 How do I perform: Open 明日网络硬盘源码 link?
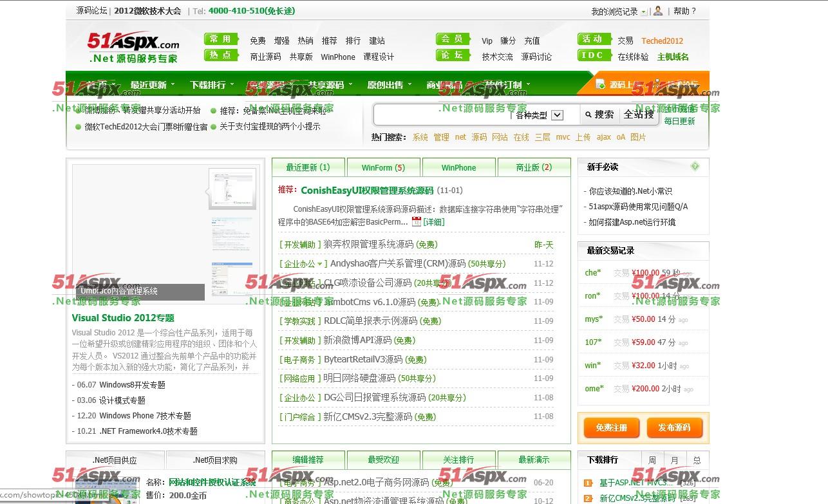pyautogui.click(x=359, y=378)
